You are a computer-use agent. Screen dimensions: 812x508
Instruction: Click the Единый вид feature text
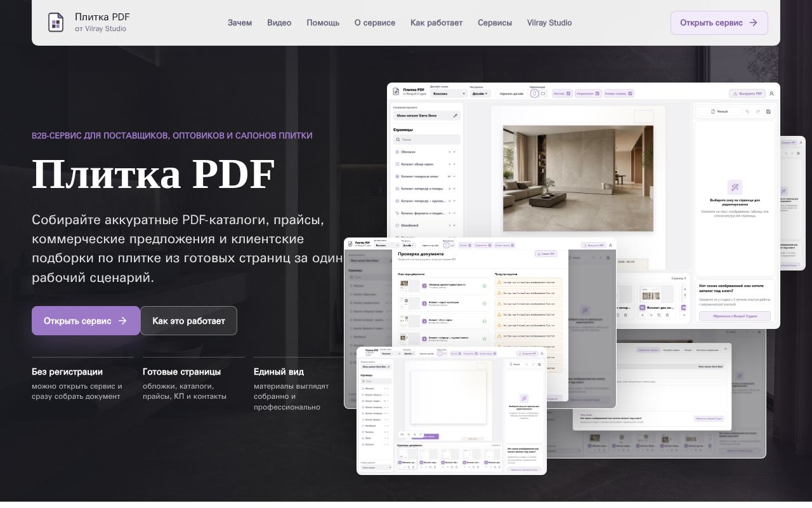click(278, 371)
